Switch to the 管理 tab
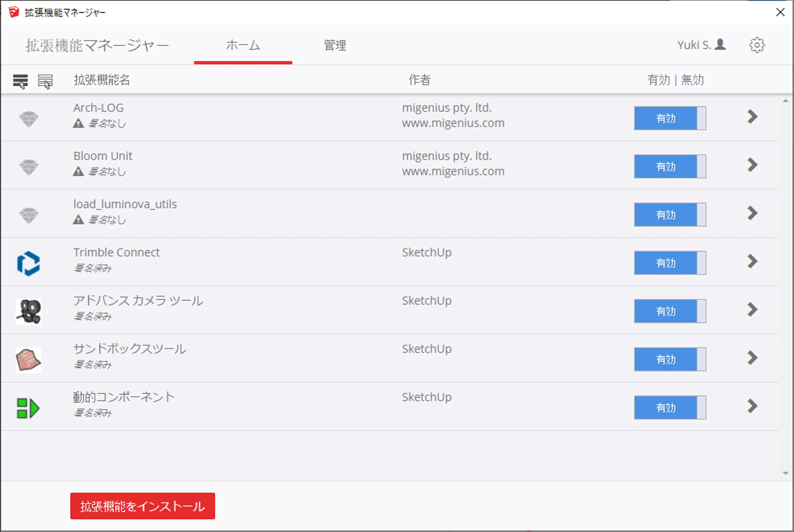This screenshot has width=794, height=532. click(x=335, y=45)
